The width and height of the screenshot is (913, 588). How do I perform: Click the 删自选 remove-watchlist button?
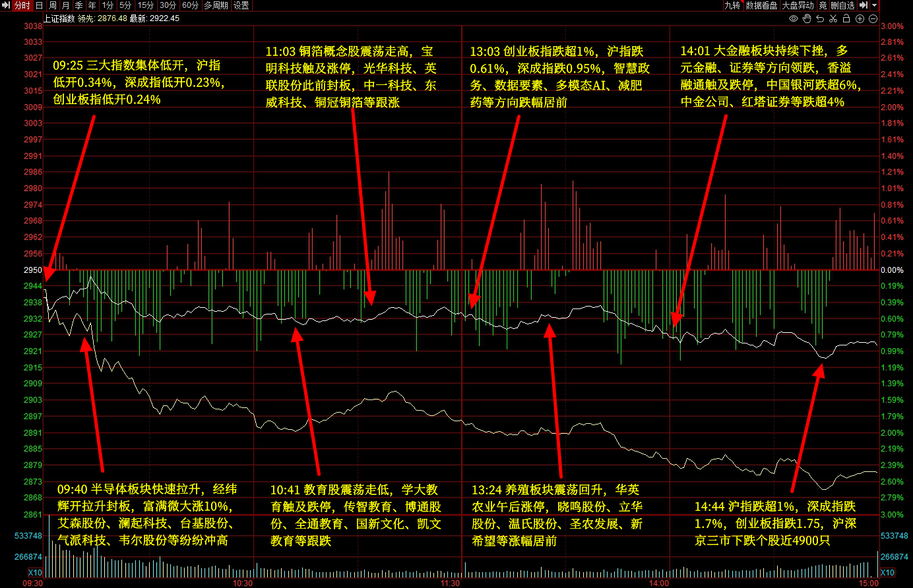coord(842,5)
